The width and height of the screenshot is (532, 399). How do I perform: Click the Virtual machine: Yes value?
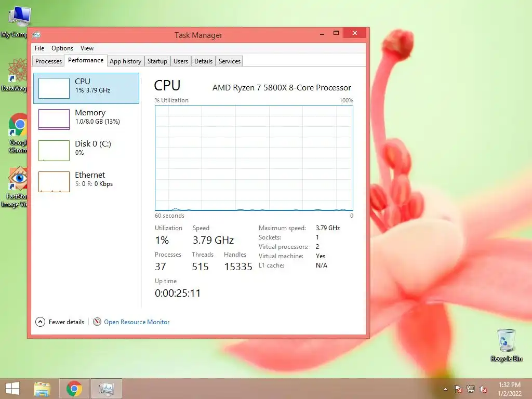pos(320,256)
